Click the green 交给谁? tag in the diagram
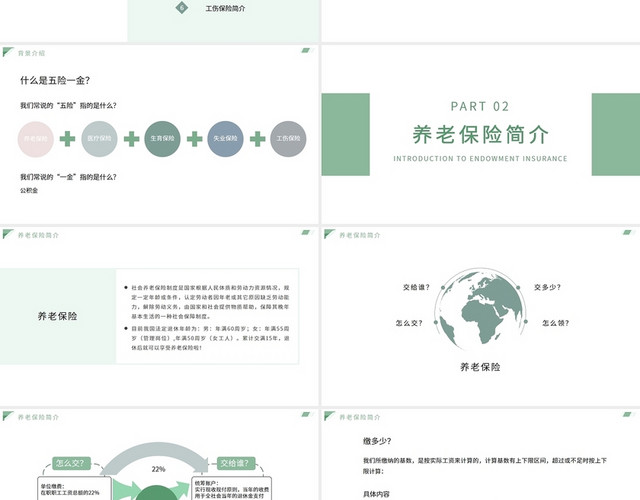Screen dimensions: 640x500 [236, 463]
